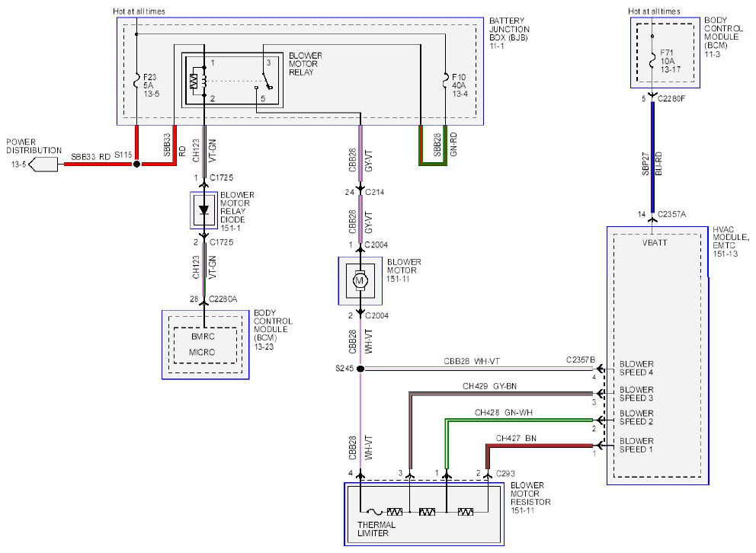Select the CH427 BN wire label
Image resolution: width=756 pixels, height=553 pixels.
(x=516, y=438)
